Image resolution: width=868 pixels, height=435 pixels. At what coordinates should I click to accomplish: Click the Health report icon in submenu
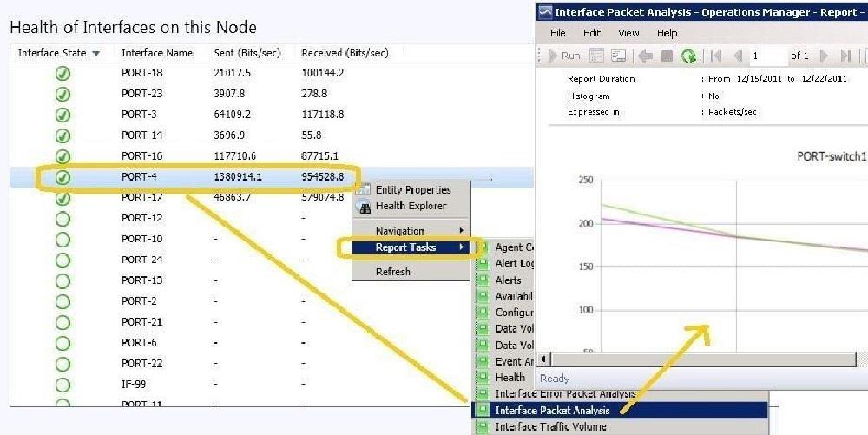pos(483,378)
